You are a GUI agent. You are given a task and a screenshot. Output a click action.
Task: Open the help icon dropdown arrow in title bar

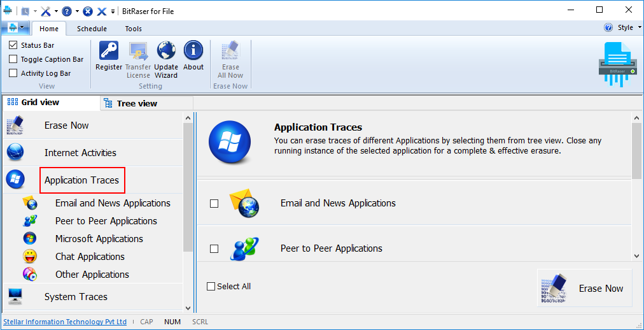(77, 11)
